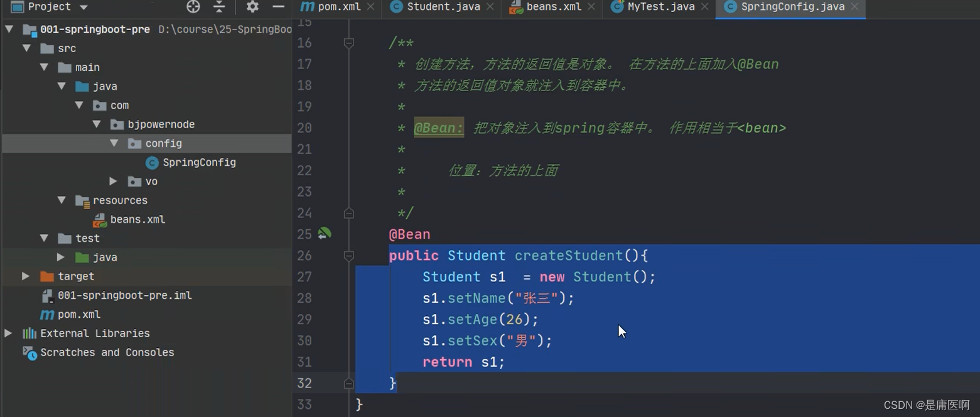Expand the target folder arrow
980x417 pixels.
(x=25, y=276)
